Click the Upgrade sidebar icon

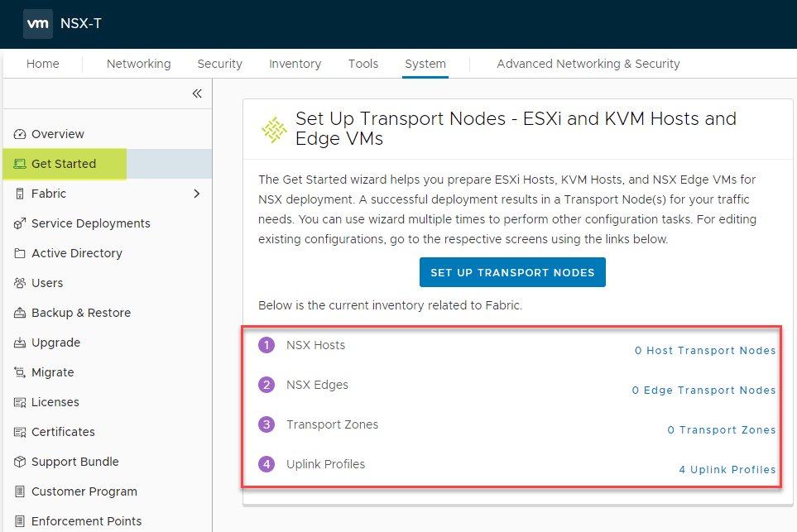coord(19,342)
